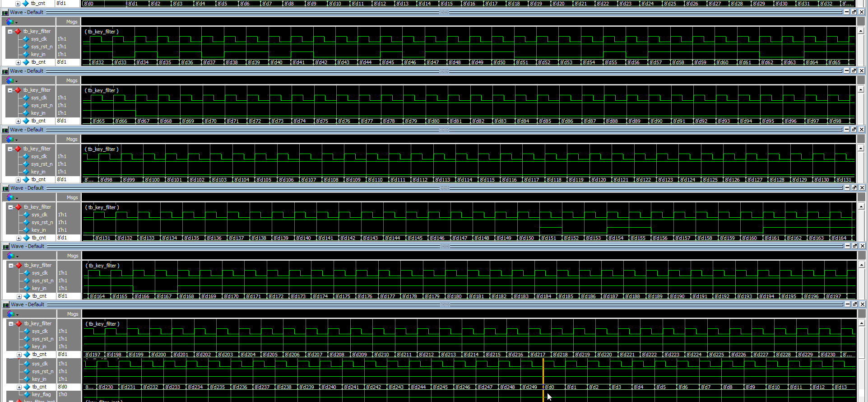Click waveform cell labeled 8'd249
The height and width of the screenshot is (402, 868).
532,388
